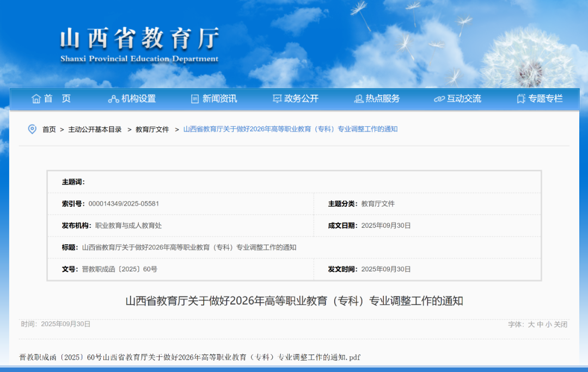Image resolution: width=588 pixels, height=372 pixels.
Task: Click the 新闻资讯 news document icon
Action: (195, 98)
